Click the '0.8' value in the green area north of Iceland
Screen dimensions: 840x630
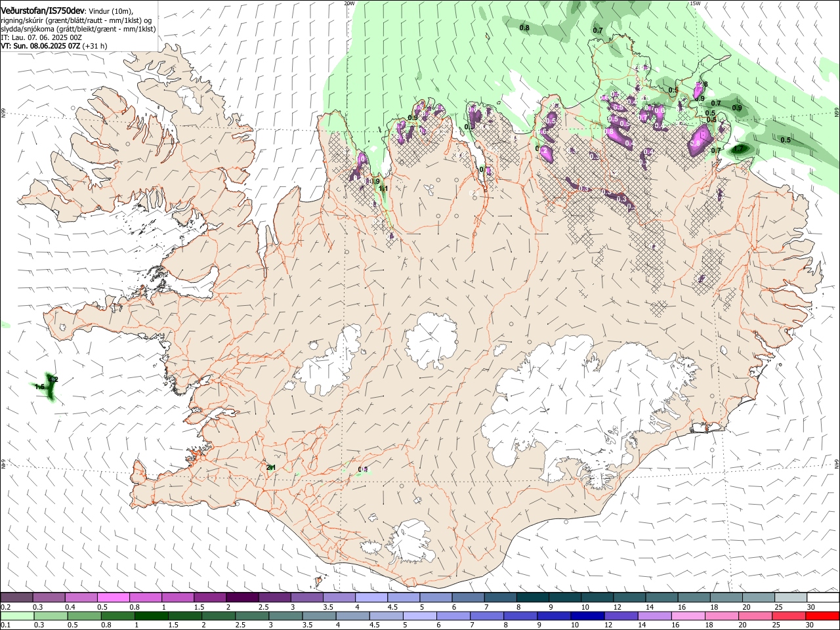click(524, 28)
